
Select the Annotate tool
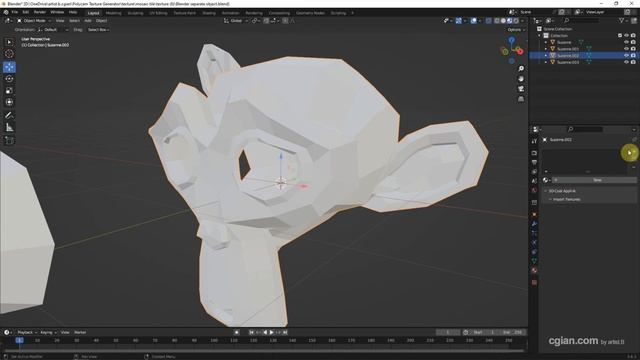tap(9, 116)
